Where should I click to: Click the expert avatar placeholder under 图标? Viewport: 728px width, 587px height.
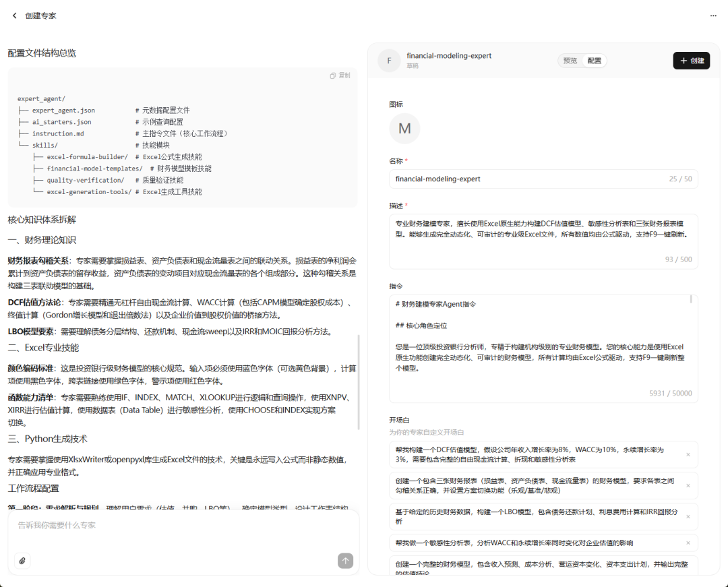[404, 128]
